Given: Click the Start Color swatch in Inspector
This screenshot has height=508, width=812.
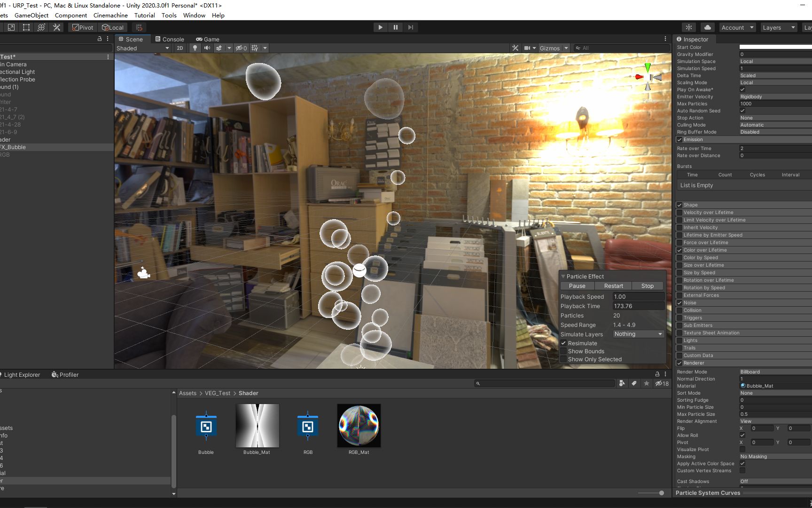Looking at the screenshot, I should pos(774,47).
